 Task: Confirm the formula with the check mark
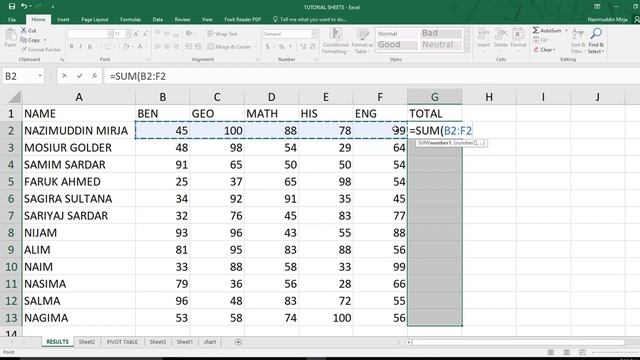pyautogui.click(x=80, y=76)
